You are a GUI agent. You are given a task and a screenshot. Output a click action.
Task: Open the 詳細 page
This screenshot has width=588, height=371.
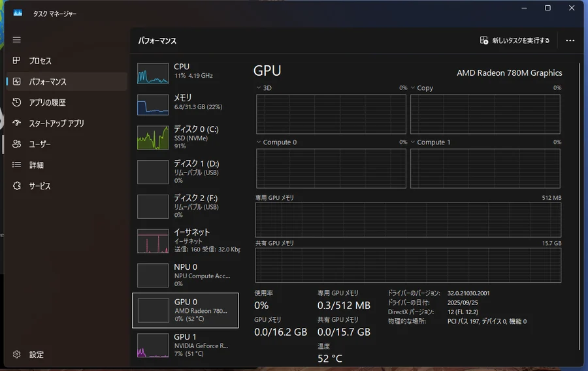click(37, 165)
